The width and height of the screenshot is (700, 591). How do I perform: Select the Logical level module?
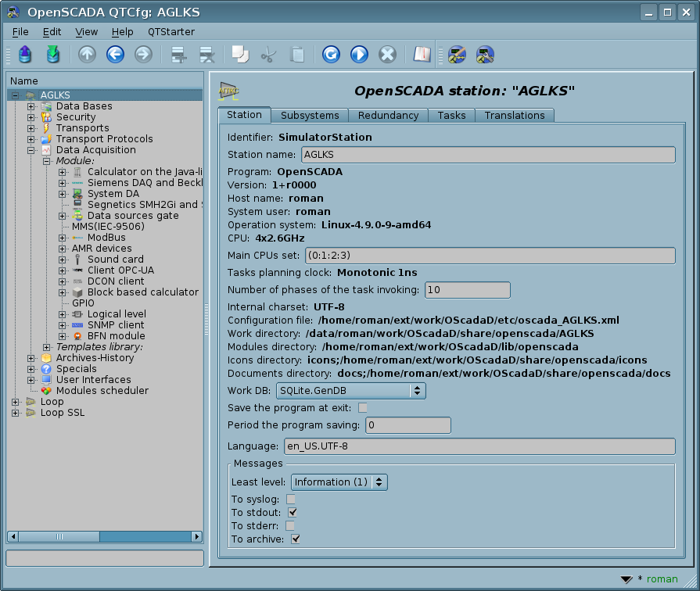pos(117,313)
